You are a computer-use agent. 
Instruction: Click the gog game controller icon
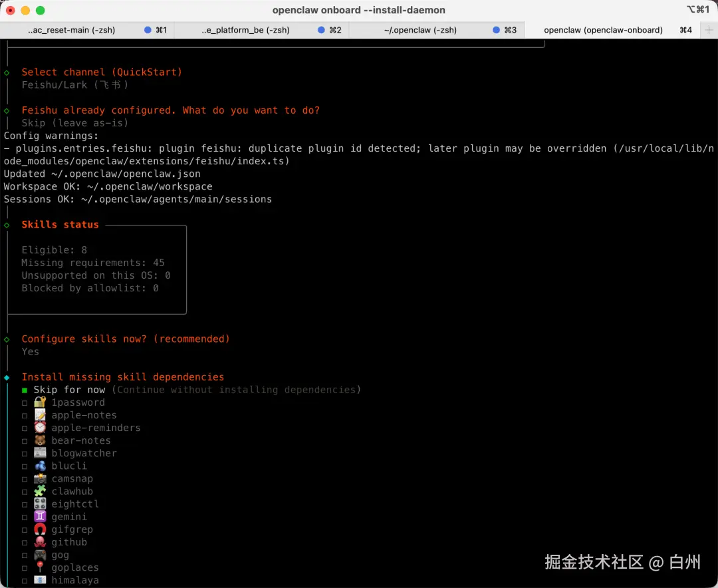pyautogui.click(x=40, y=555)
